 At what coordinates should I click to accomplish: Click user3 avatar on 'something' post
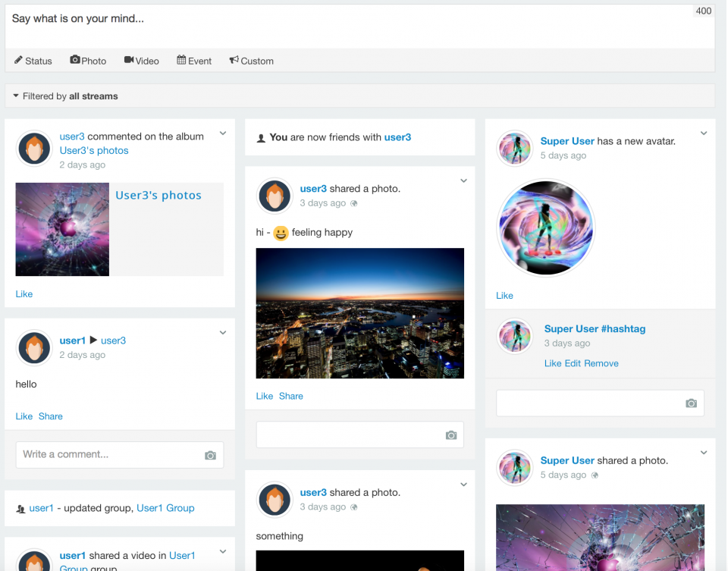pos(275,500)
